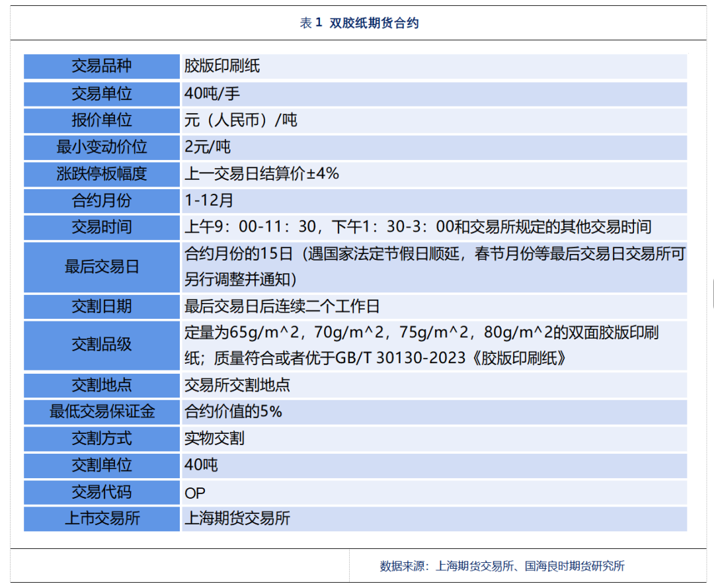Image resolution: width=714 pixels, height=588 pixels.
Task: Select the '交割地点' label cell
Action: tap(102, 386)
